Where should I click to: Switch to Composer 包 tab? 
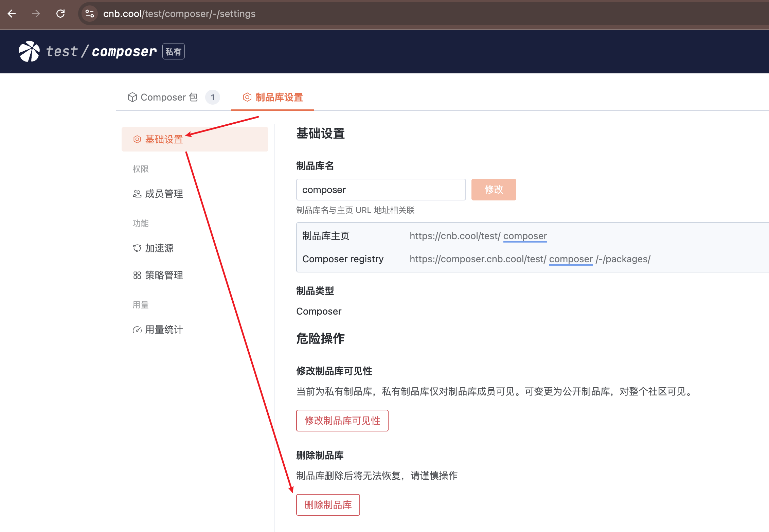(x=169, y=97)
